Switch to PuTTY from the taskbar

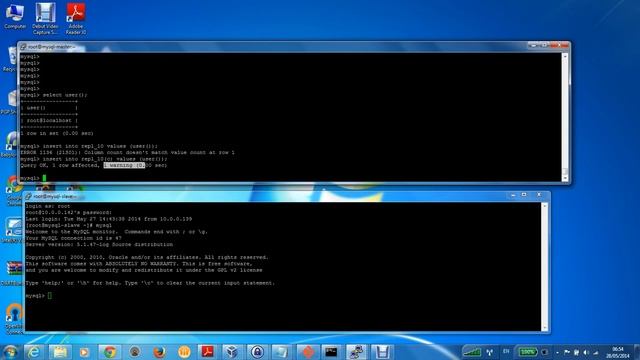(x=356, y=352)
